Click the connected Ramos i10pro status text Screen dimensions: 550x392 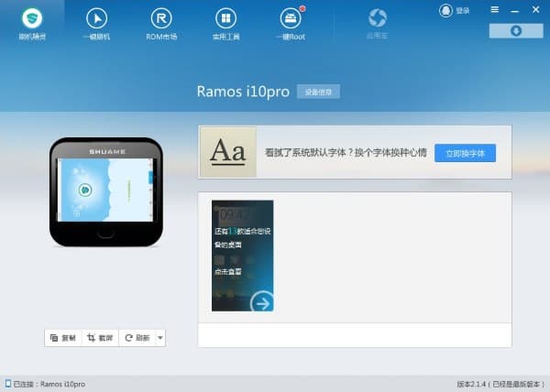[49, 384]
